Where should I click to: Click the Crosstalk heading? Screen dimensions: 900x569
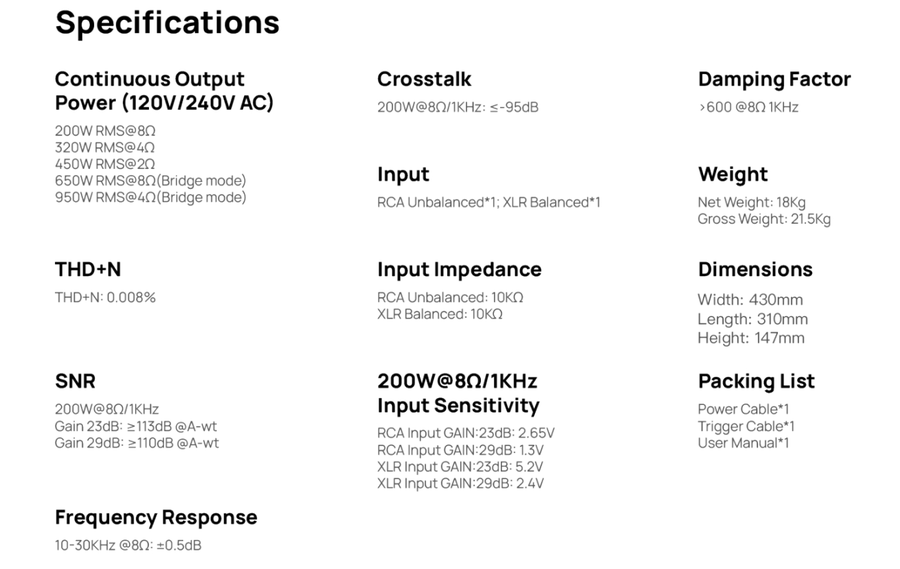click(424, 79)
